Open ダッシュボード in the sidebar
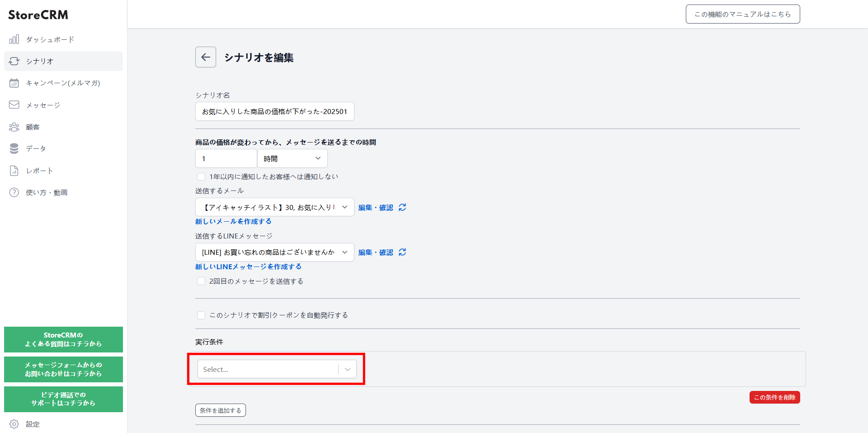Screen dimensions: 868x433 coord(63,39)
